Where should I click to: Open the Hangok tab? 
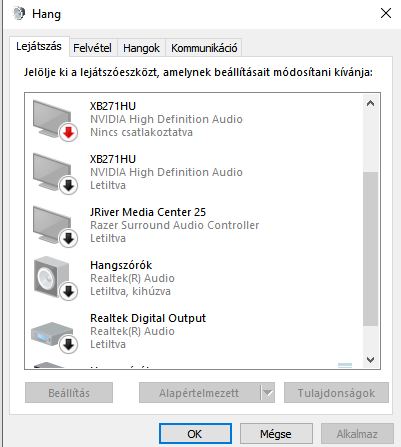click(141, 48)
